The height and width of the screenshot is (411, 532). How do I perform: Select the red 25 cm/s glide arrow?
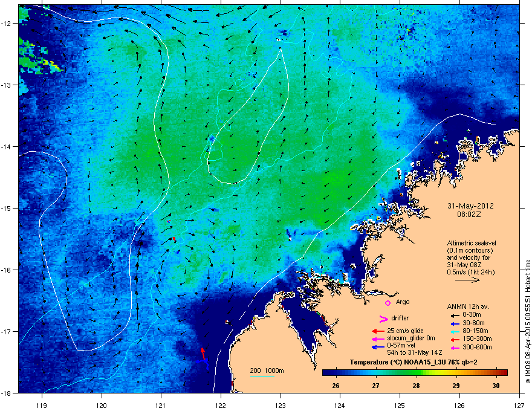(x=378, y=331)
